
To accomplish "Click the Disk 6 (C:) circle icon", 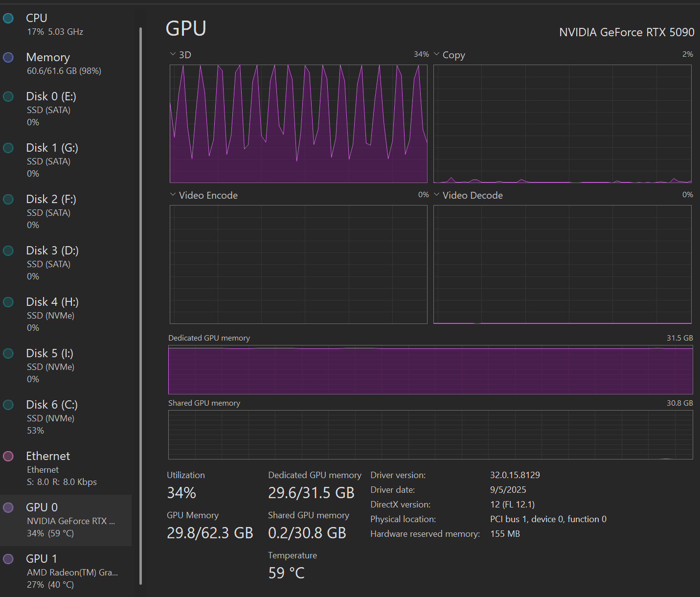I will tap(8, 405).
